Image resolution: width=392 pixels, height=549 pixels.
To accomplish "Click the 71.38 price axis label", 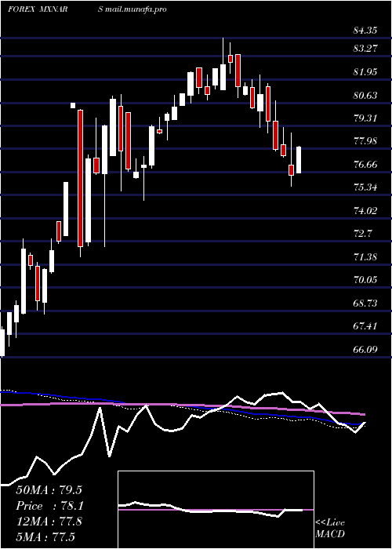I will 365,257.
